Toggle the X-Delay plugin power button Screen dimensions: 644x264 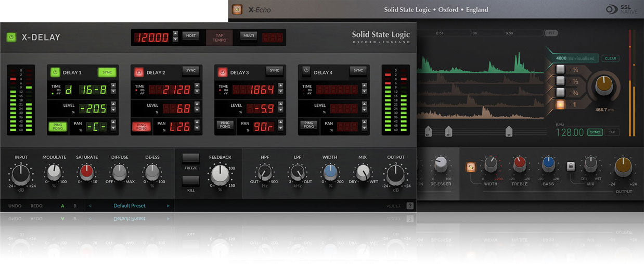[11, 37]
